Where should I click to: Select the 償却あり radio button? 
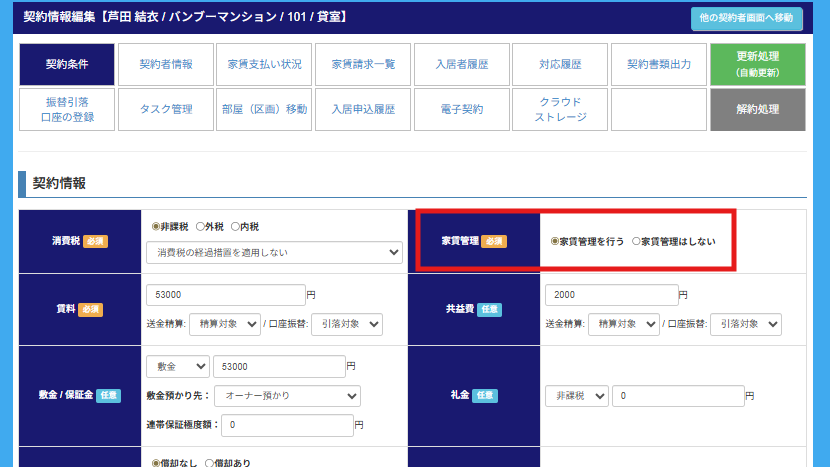(x=209, y=463)
